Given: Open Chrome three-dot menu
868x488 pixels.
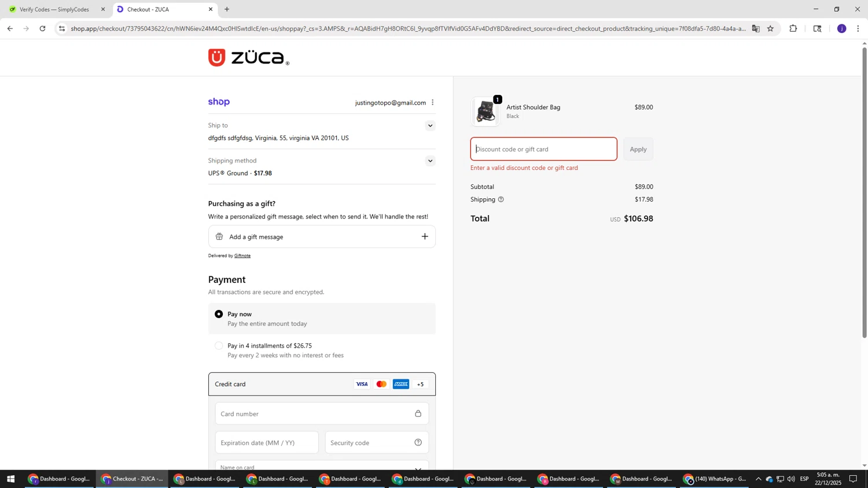Looking at the screenshot, I should tap(858, 28).
